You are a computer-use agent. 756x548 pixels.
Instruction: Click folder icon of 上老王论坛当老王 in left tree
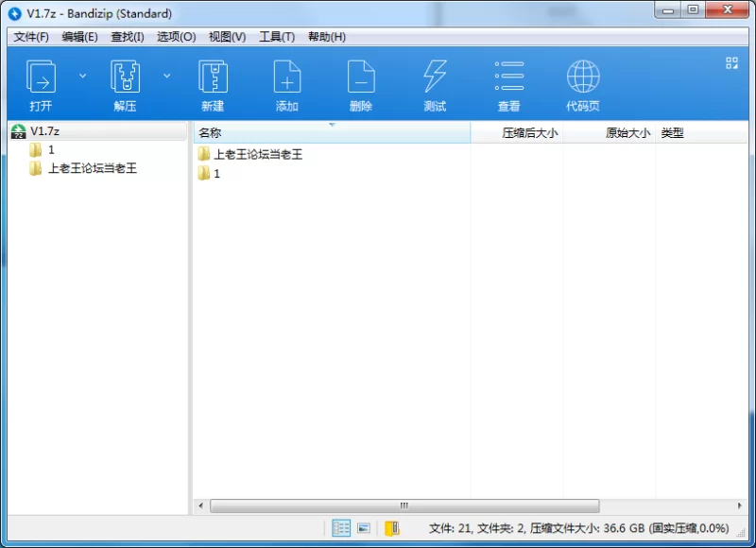[35, 168]
